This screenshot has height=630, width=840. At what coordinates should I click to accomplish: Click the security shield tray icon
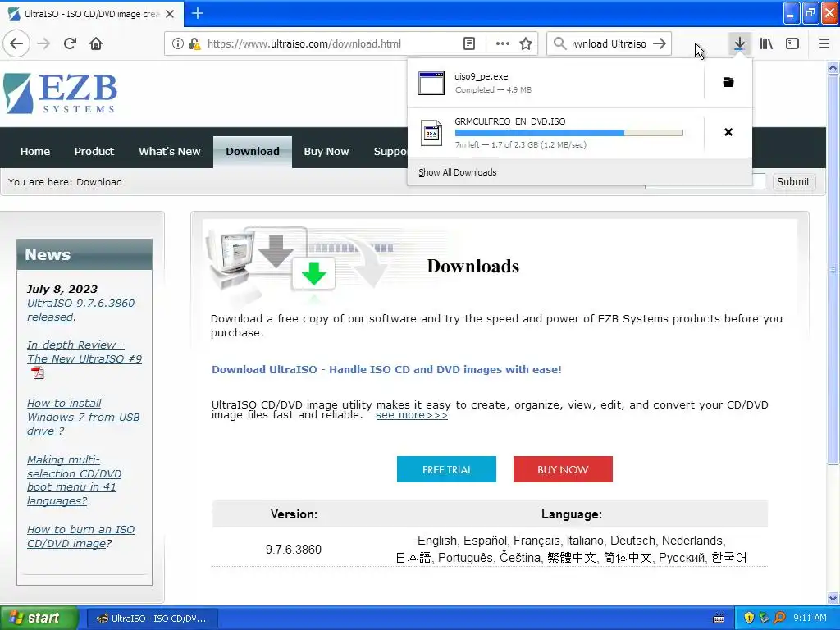coord(748,618)
